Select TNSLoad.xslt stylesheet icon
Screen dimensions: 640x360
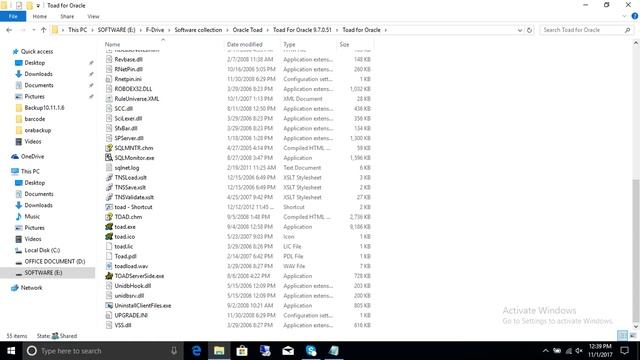tap(109, 178)
